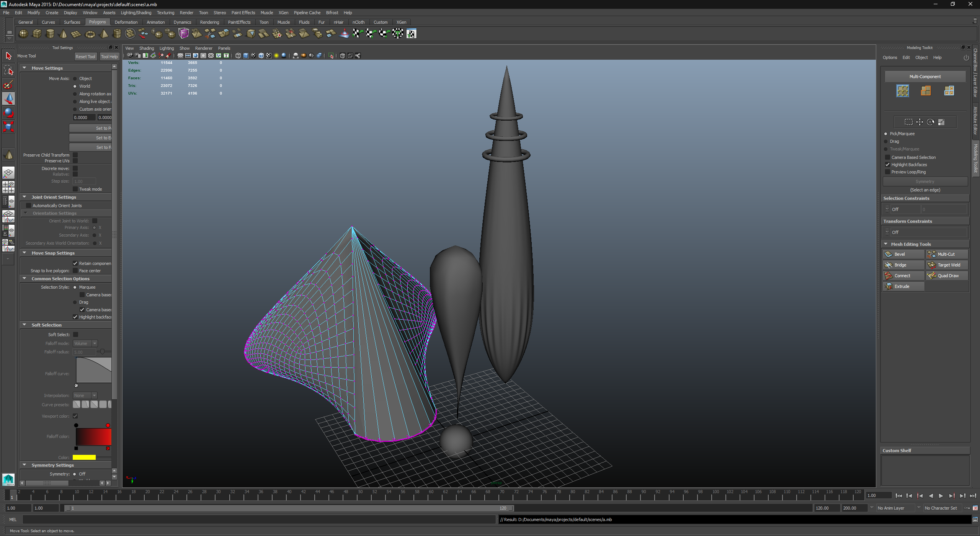Choose the Scale tool in the toolbox
Viewport: 980px width, 536px height.
[x=8, y=127]
